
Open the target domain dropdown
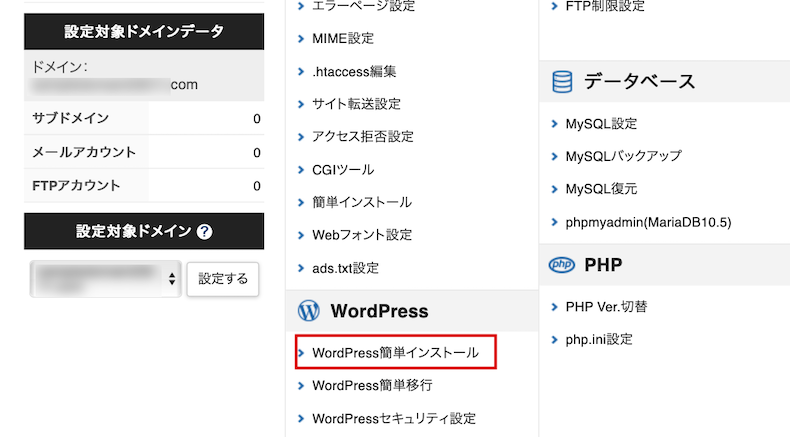[x=106, y=279]
